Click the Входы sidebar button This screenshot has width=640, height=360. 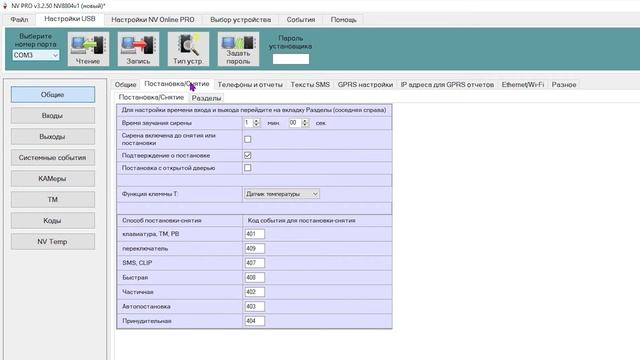click(x=53, y=116)
